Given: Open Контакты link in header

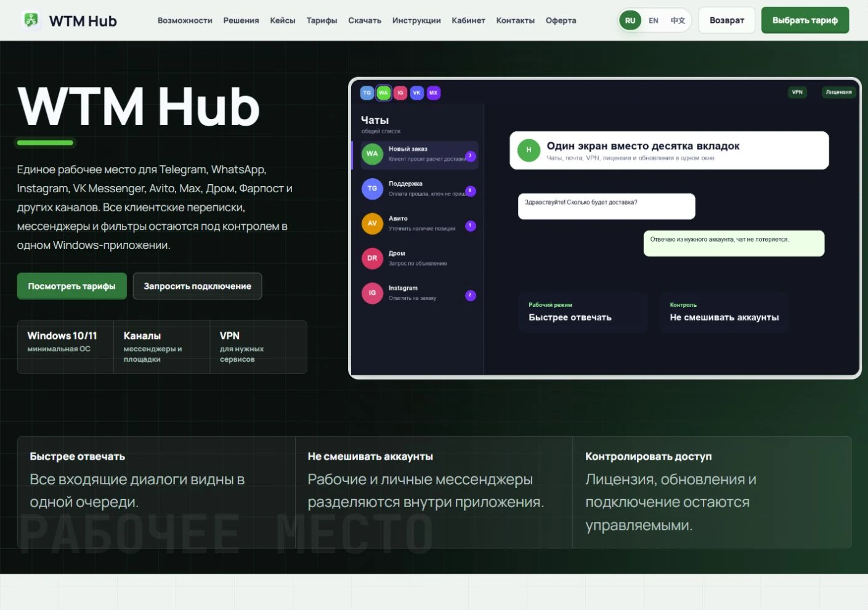Looking at the screenshot, I should tap(516, 20).
